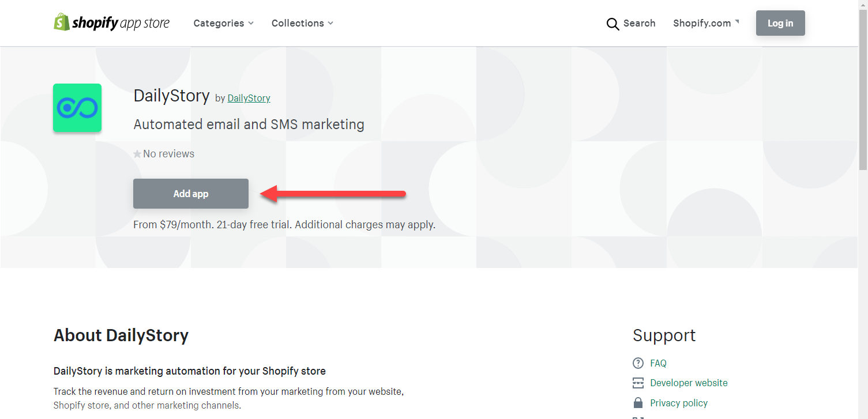Viewport: 868px width, 419px height.
Task: Click the Support heading
Action: coord(664,335)
